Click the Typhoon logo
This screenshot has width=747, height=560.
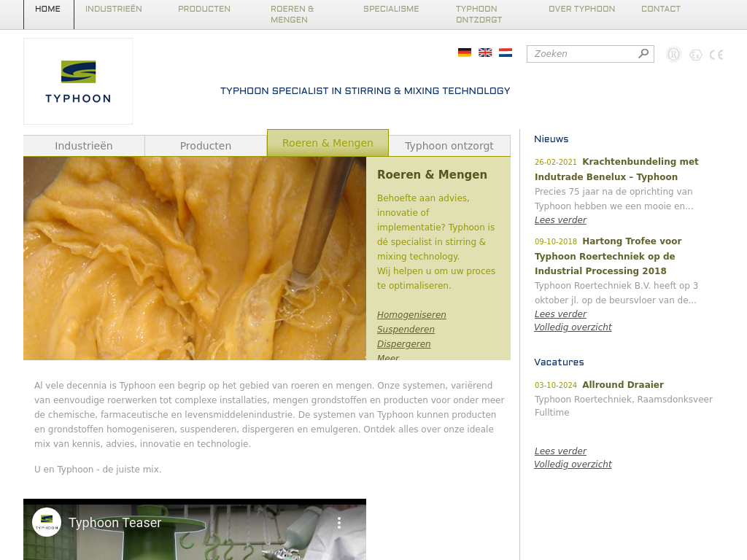78,81
